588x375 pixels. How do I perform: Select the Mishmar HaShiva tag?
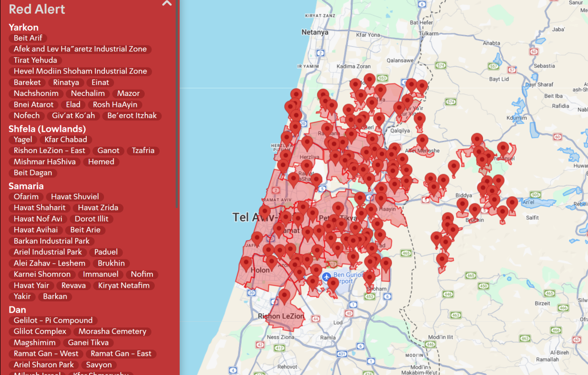point(45,162)
